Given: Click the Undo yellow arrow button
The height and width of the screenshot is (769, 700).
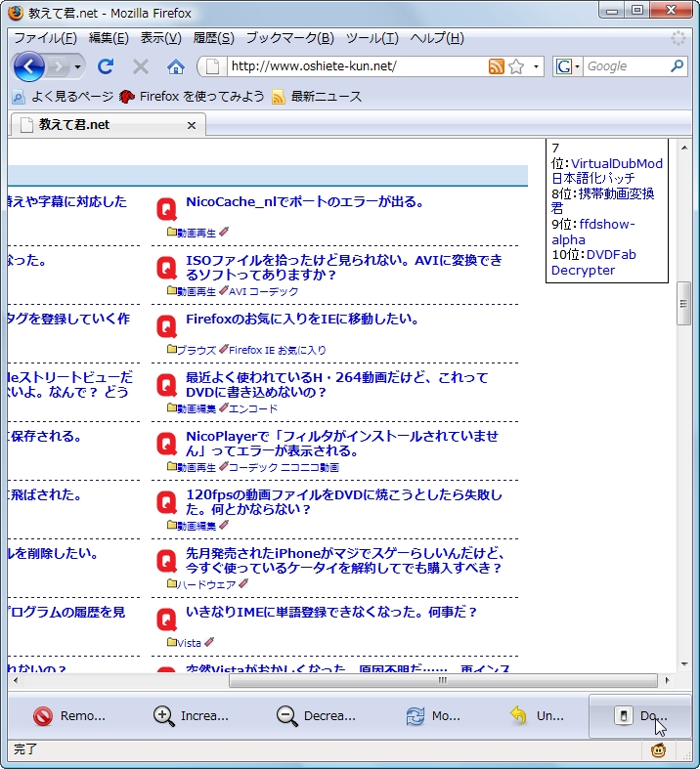Looking at the screenshot, I should tap(537, 716).
